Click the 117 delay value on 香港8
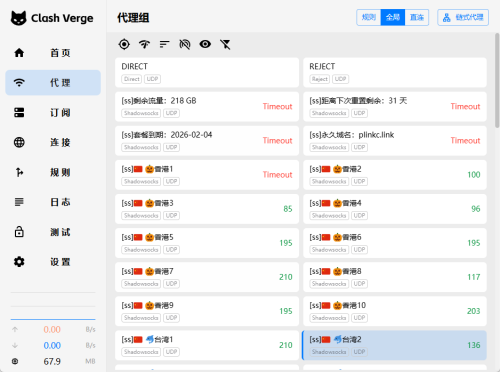Screen dimensions: 500x372 [x=474, y=277]
